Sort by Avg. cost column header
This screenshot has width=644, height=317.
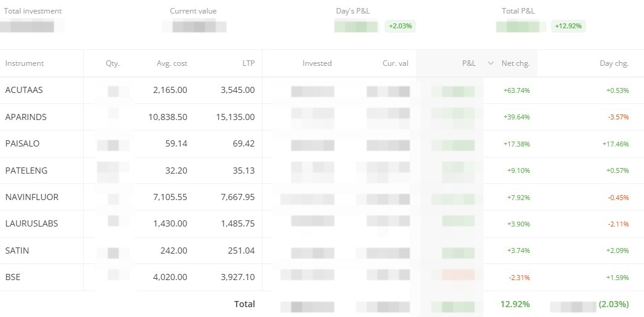click(x=172, y=63)
